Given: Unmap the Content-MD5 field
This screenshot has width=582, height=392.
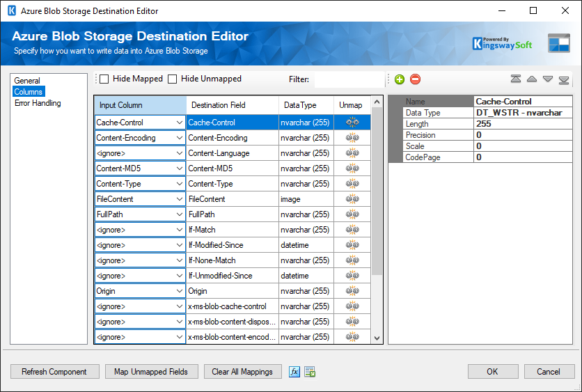Looking at the screenshot, I should tap(352, 168).
